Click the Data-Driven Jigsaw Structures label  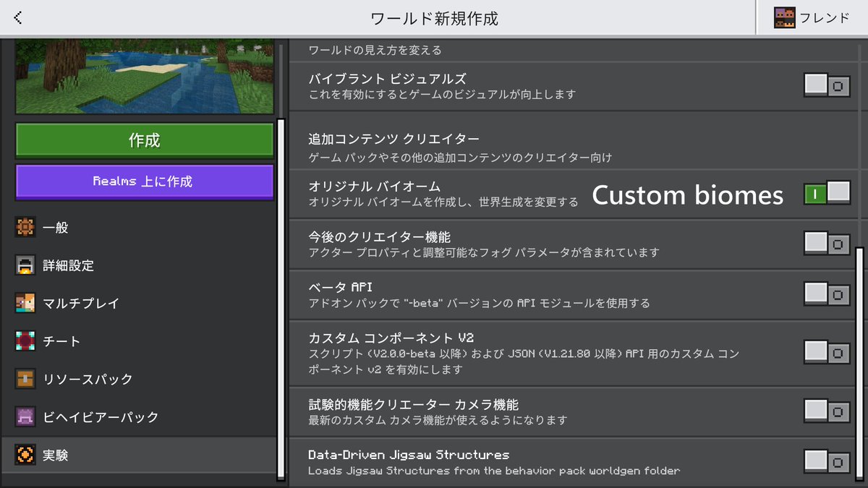(x=409, y=455)
